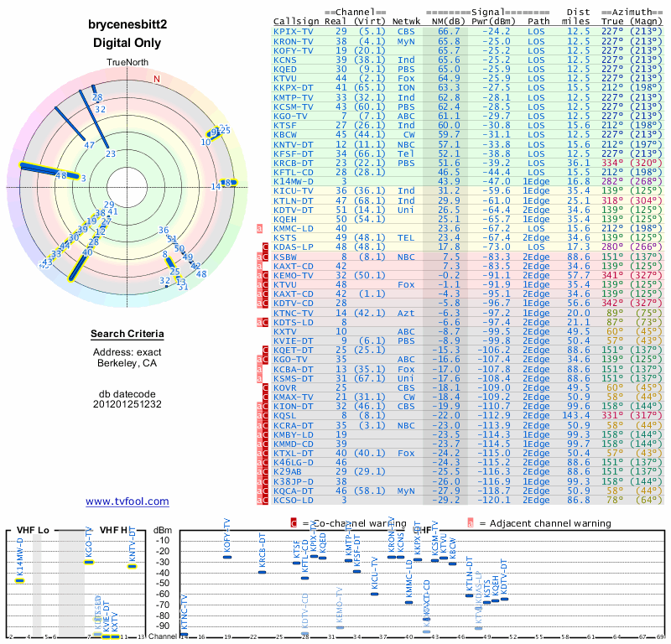Click the KOFY-TV signal bar in the UHF chart
Image resolution: width=671 pixels, height=644 pixels.
tap(227, 557)
